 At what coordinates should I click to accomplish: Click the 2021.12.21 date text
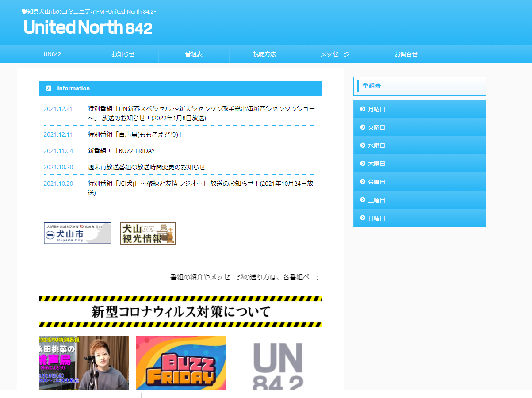[58, 109]
